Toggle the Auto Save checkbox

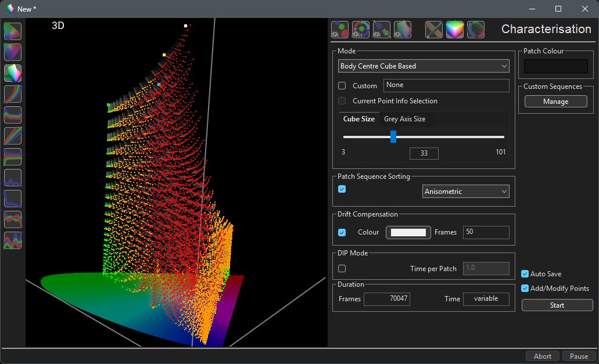[x=525, y=274]
